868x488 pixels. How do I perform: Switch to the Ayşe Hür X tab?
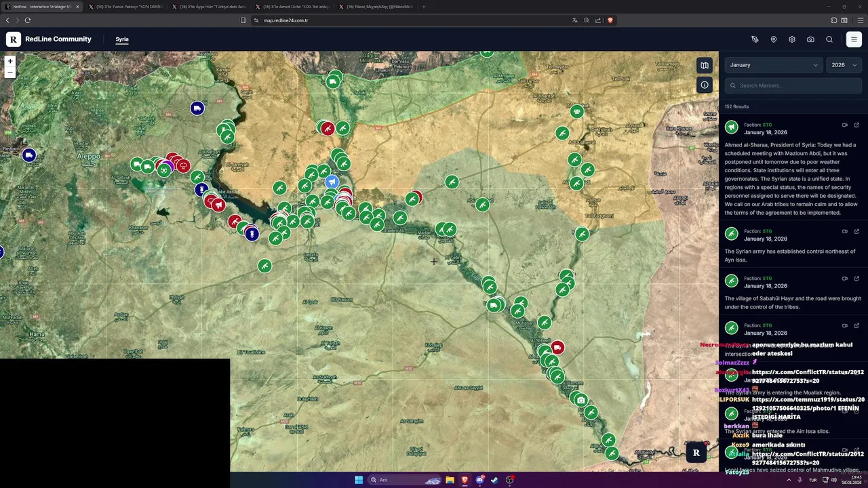click(x=209, y=7)
